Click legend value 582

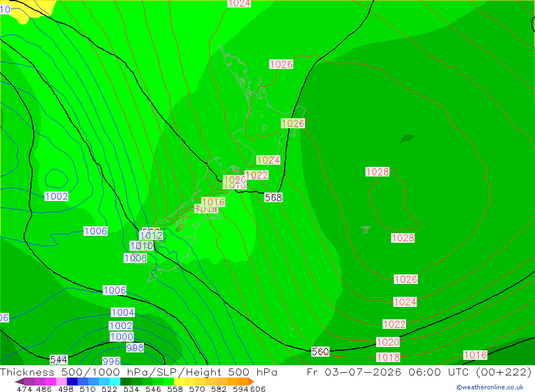coord(219,389)
